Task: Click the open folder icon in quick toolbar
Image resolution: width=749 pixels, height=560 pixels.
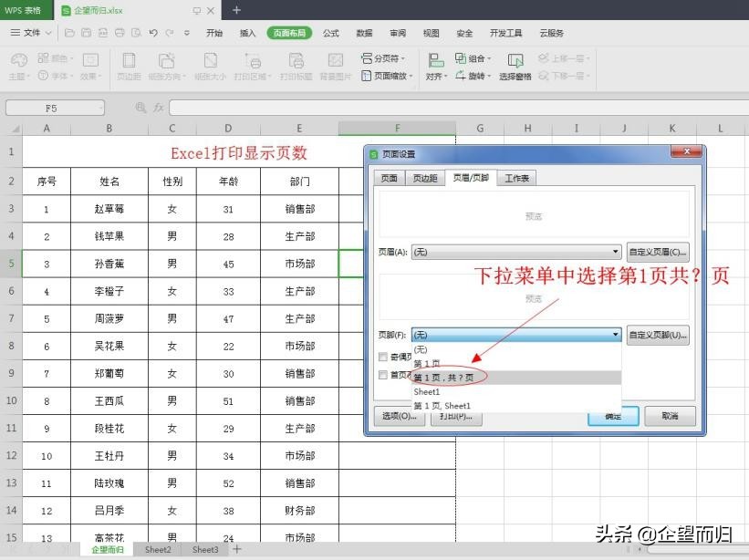Action: click(x=69, y=33)
